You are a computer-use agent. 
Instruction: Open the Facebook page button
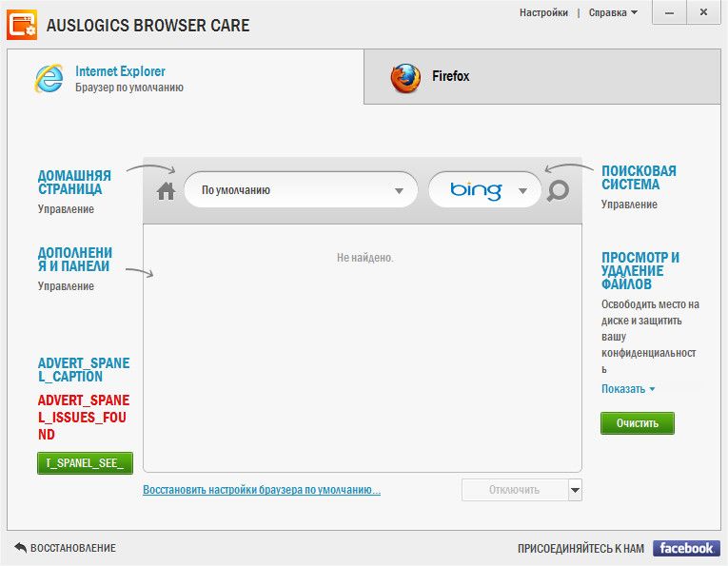click(x=686, y=548)
